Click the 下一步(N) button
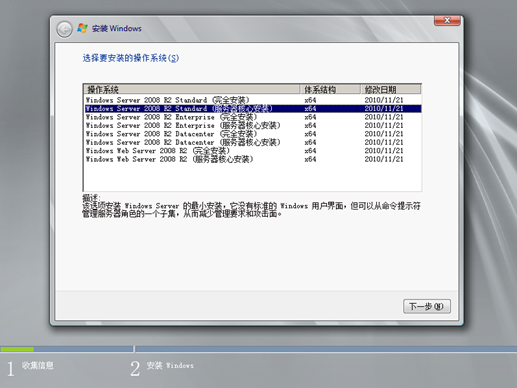 click(x=427, y=306)
